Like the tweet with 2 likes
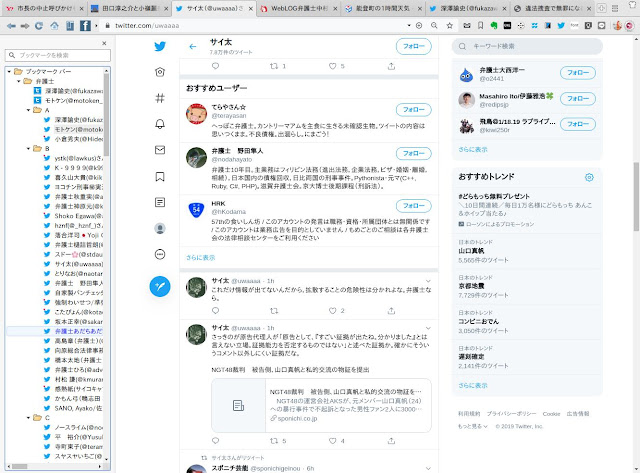This screenshot has height=473, width=640. coord(333,311)
